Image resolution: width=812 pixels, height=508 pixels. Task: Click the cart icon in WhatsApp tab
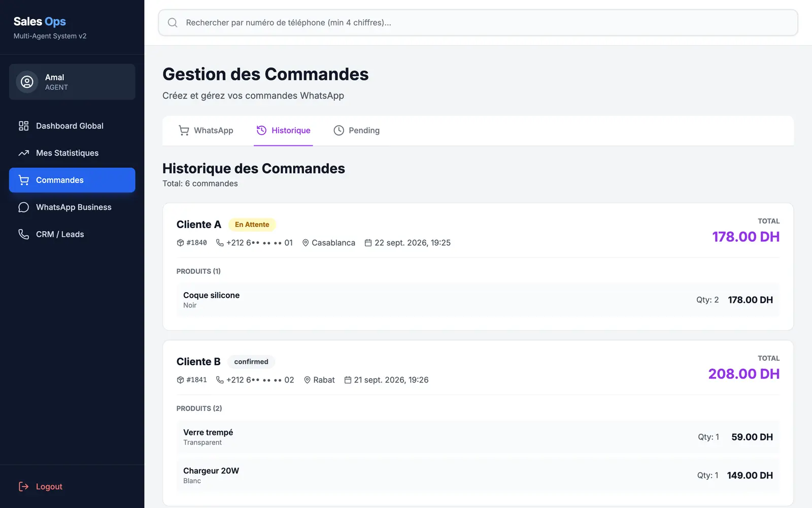coord(184,131)
